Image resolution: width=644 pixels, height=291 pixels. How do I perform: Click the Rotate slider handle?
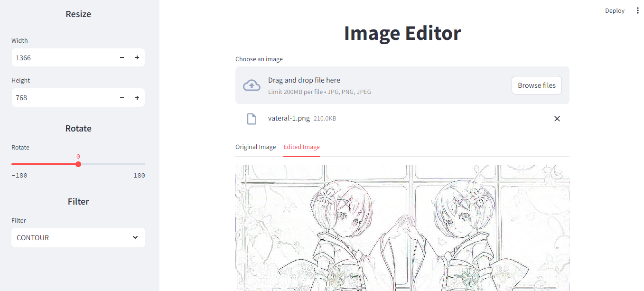[x=78, y=164]
